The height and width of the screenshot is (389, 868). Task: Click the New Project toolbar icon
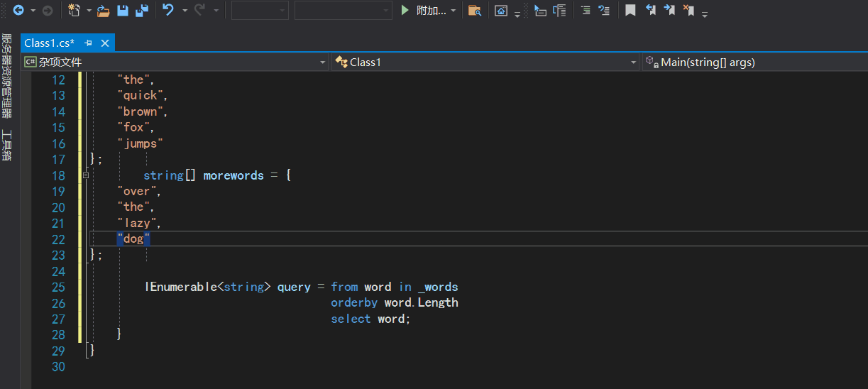pyautogui.click(x=75, y=10)
